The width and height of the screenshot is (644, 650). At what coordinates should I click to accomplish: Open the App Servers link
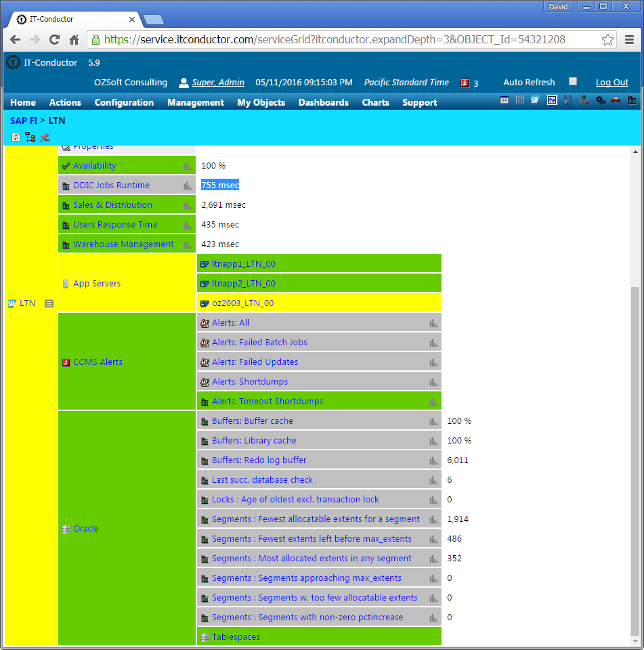[x=97, y=284]
